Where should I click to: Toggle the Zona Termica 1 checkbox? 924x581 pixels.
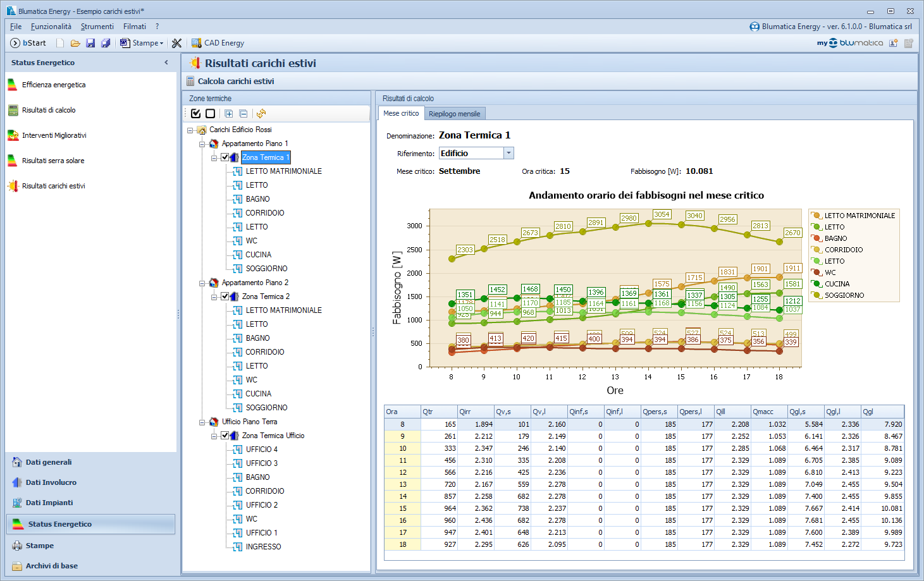[225, 157]
